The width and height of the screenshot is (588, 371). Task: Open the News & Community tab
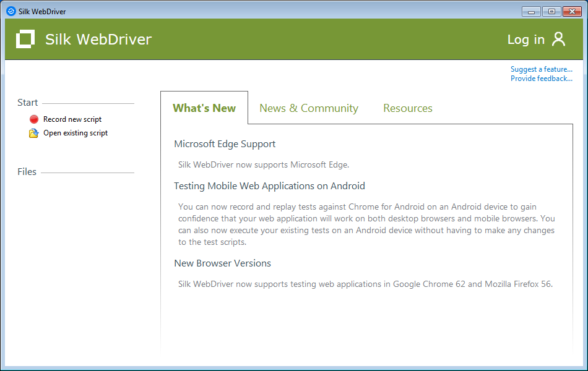tap(308, 108)
